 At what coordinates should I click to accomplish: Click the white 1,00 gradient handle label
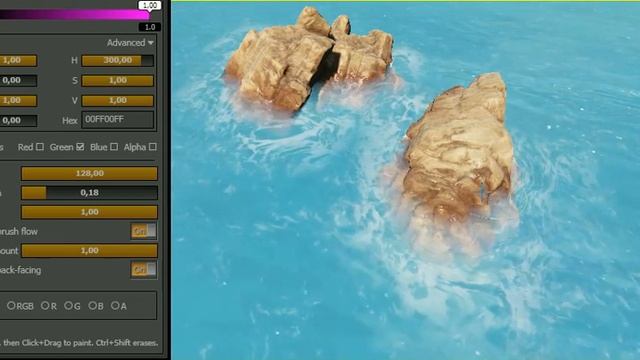(150, 5)
